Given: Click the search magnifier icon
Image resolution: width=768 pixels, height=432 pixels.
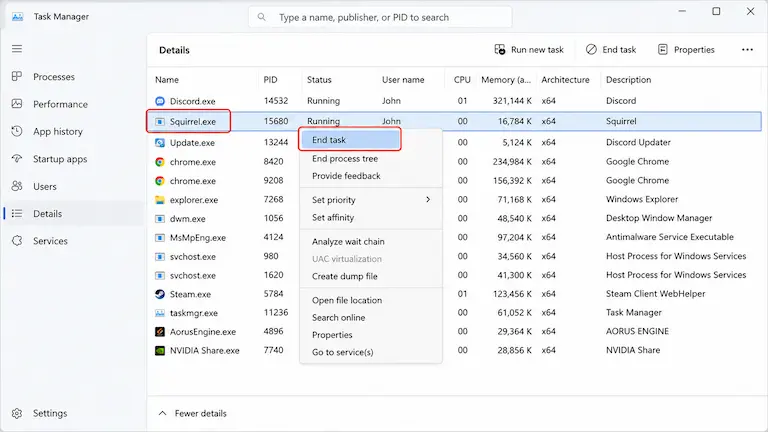Looking at the screenshot, I should coord(262,17).
